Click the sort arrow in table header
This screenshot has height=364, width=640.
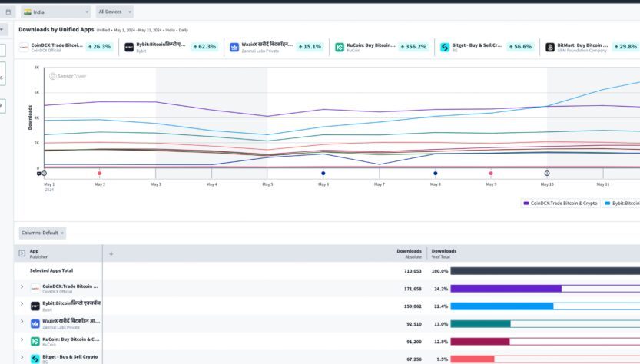pos(111,253)
